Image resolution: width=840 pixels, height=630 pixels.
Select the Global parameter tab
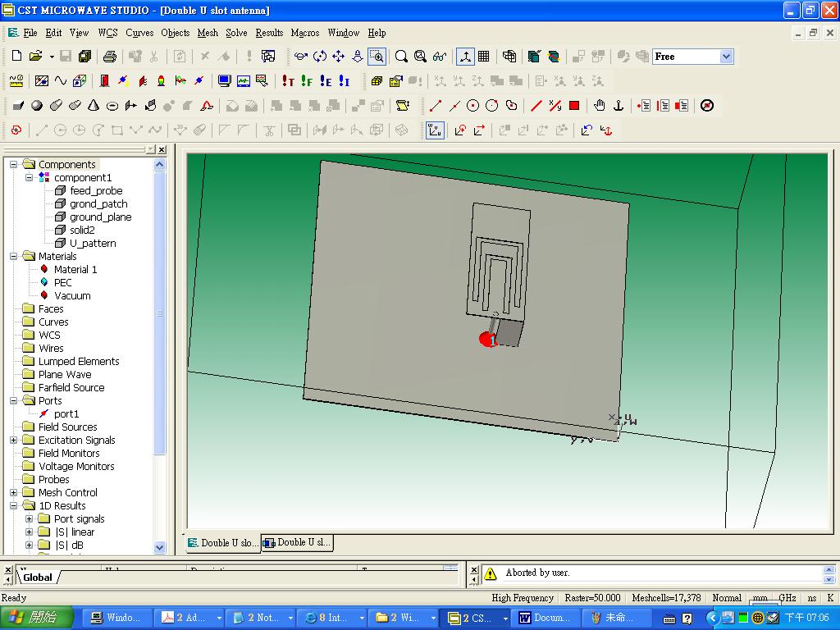[x=38, y=577]
